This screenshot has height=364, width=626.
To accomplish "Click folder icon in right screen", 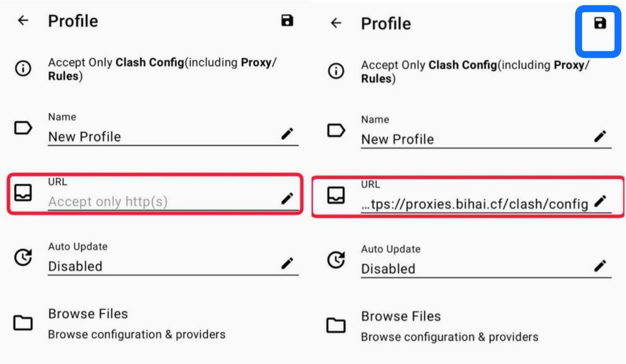I will 335,325.
